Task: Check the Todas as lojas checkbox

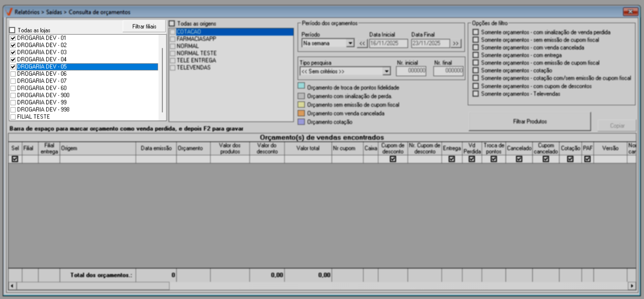Action: click(x=13, y=30)
